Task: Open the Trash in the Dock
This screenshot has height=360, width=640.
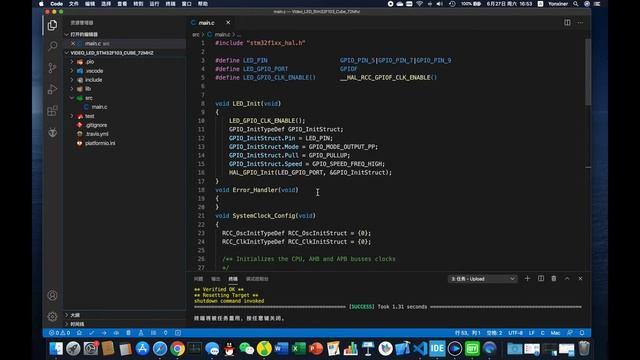Action: coord(584,349)
